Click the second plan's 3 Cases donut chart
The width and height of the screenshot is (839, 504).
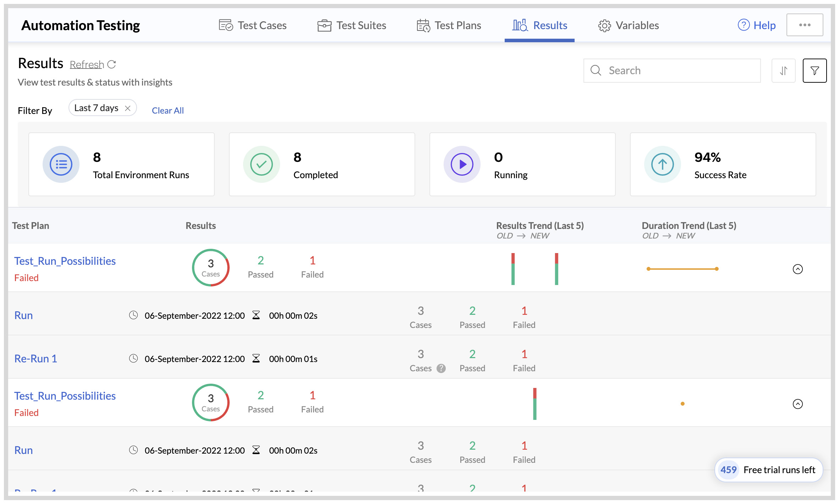(211, 402)
